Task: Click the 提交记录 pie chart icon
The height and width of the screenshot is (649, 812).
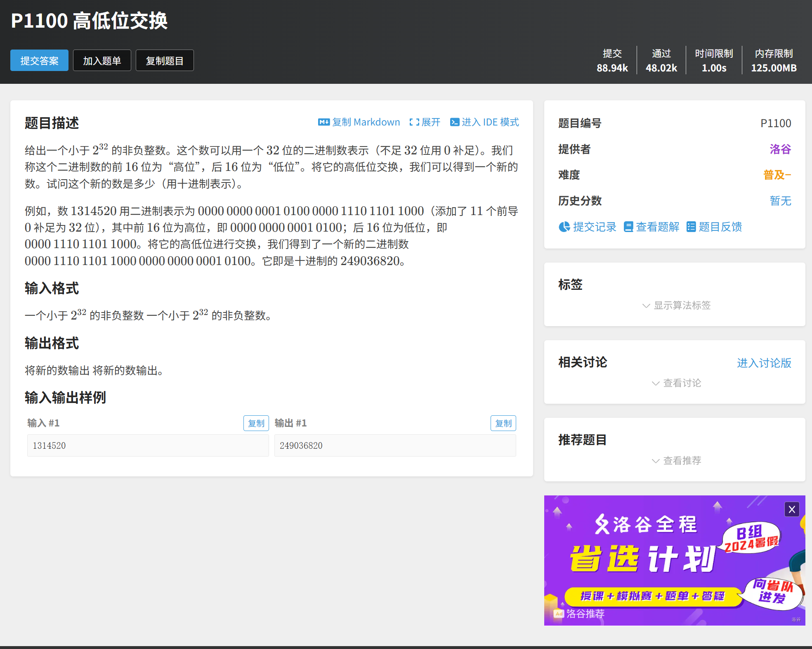Action: [564, 227]
